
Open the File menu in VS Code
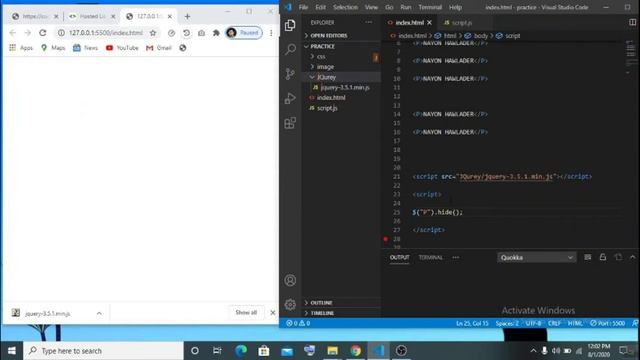pos(303,7)
